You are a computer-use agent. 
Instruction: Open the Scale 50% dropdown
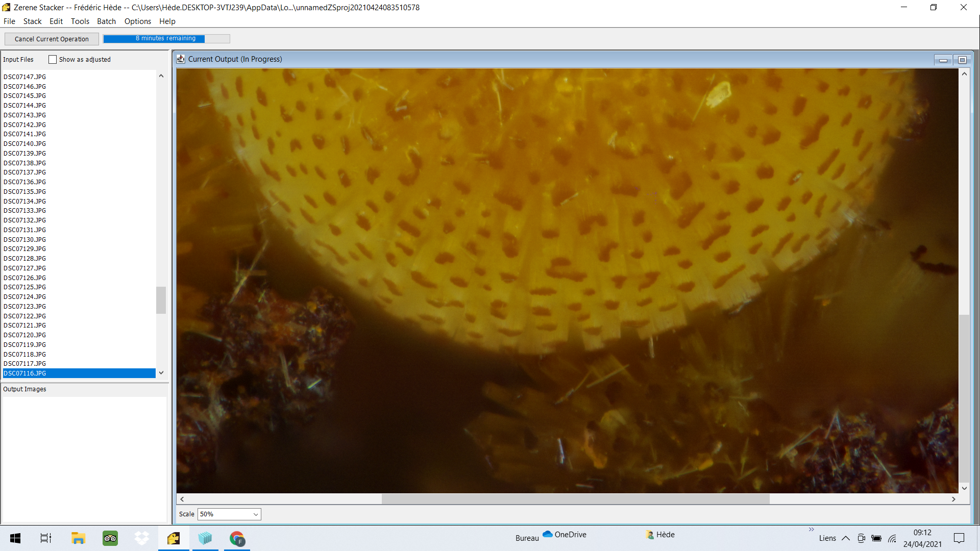pos(229,514)
